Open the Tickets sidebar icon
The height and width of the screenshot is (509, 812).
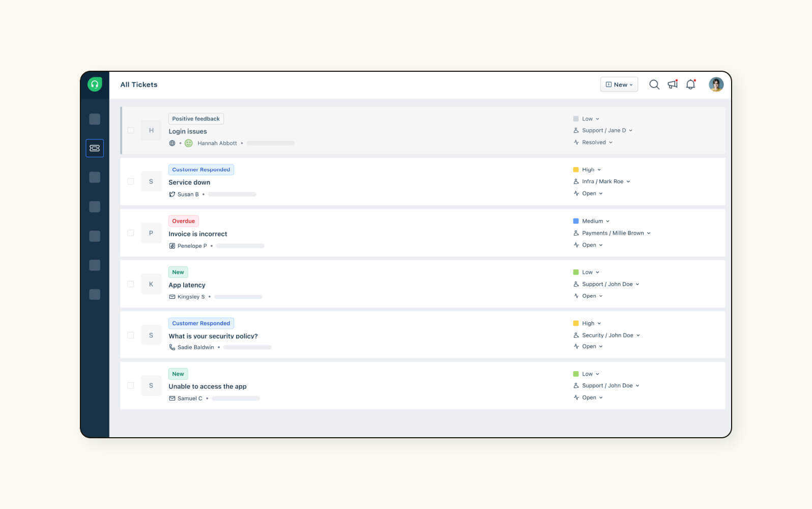click(95, 148)
